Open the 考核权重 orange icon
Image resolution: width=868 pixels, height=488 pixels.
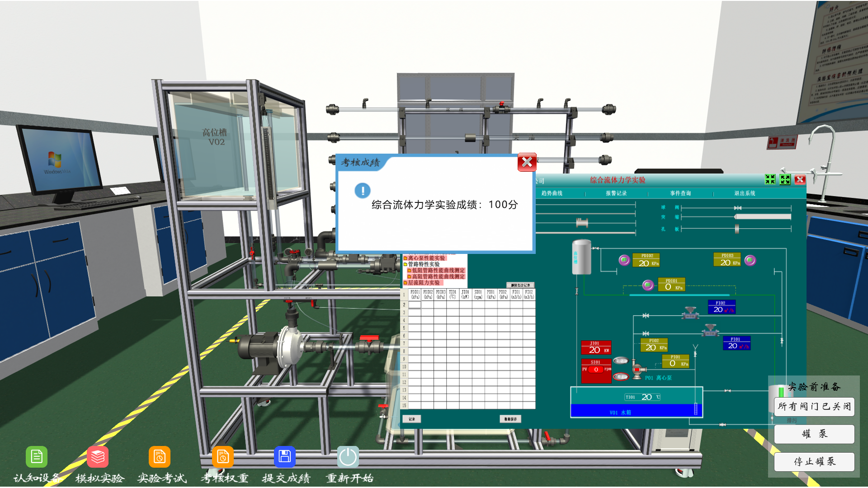pyautogui.click(x=223, y=457)
